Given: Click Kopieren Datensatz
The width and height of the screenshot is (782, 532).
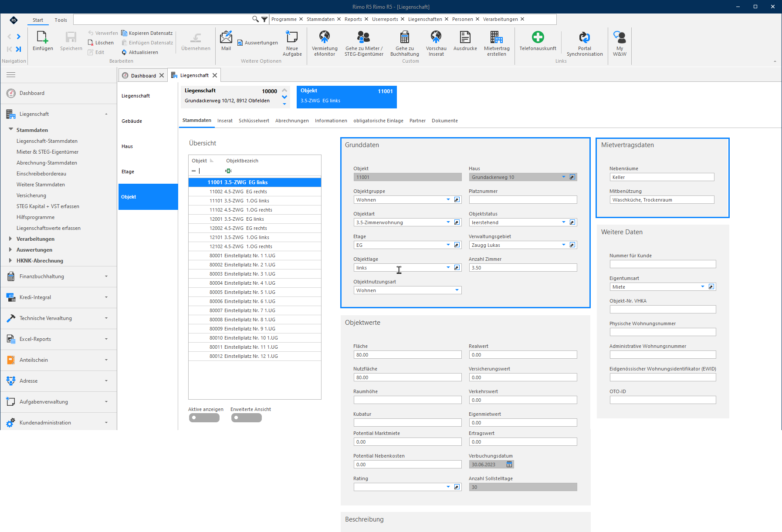Looking at the screenshot, I should click(147, 33).
